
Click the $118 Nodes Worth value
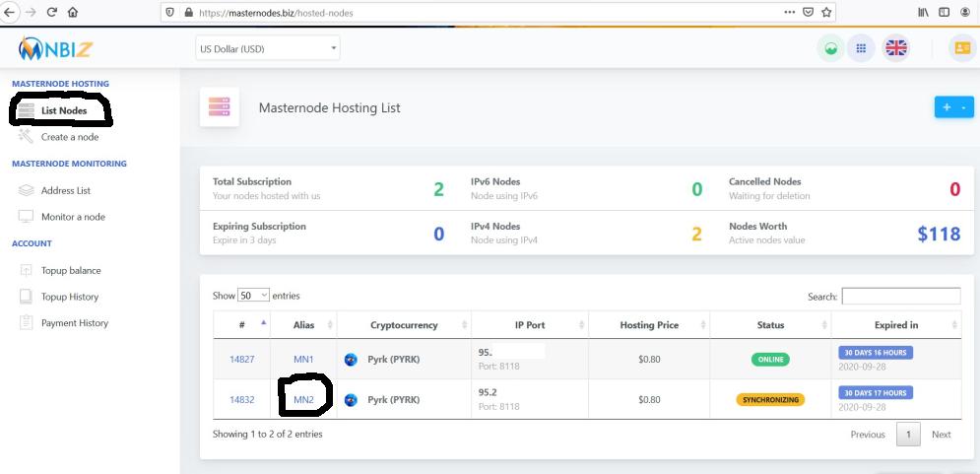click(939, 234)
